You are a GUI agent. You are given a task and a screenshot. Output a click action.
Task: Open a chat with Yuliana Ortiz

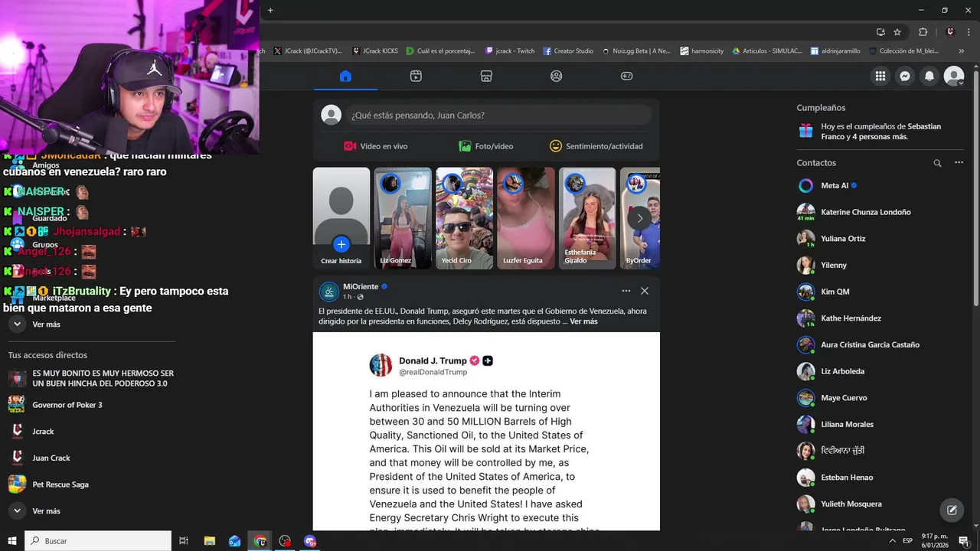pos(879,239)
